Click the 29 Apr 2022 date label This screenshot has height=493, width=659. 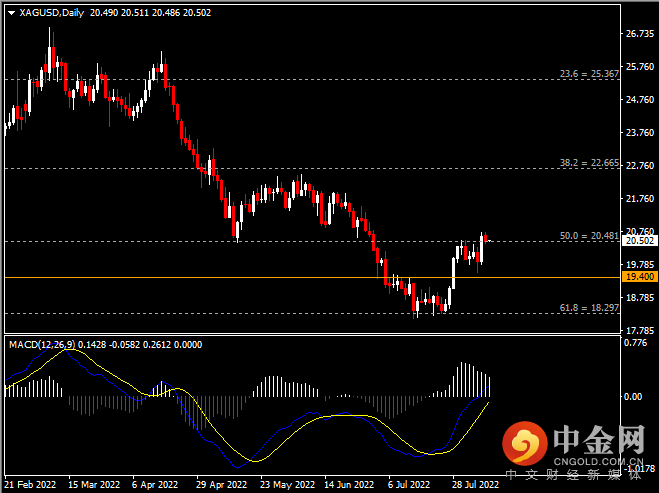click(221, 485)
